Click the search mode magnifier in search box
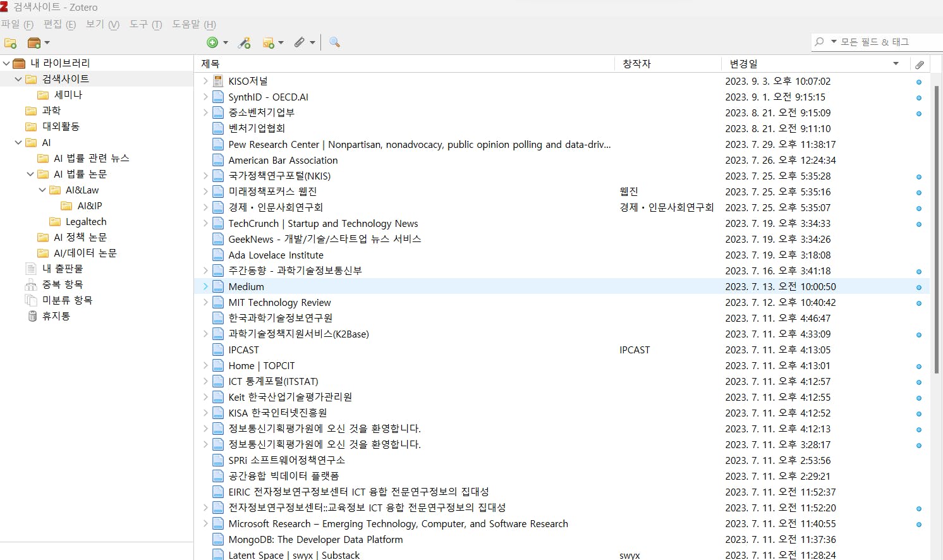The height and width of the screenshot is (560, 943). 820,42
